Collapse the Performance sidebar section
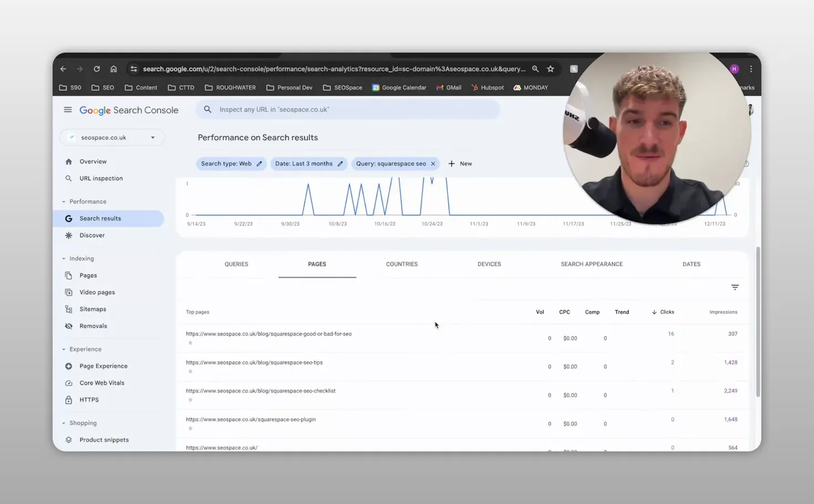Viewport: 814px width, 504px height. pyautogui.click(x=64, y=202)
